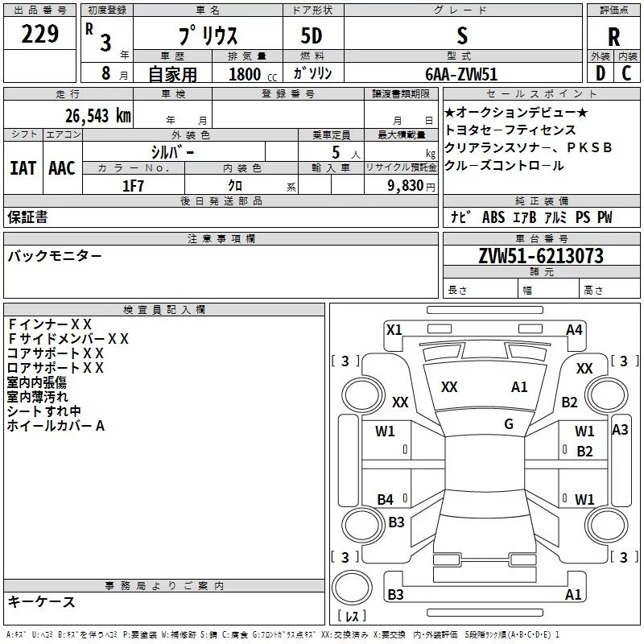
Task: Click the X1 mark on front bumper
Action: (394, 330)
